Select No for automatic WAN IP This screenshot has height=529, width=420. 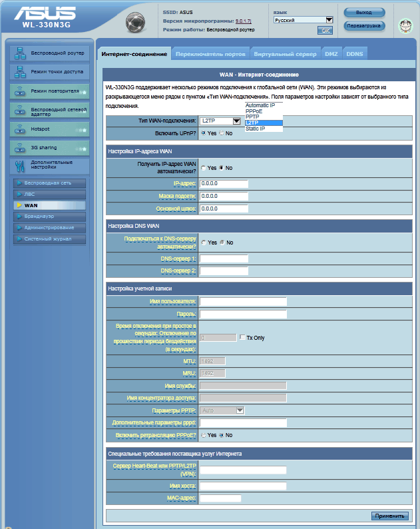[x=222, y=168]
